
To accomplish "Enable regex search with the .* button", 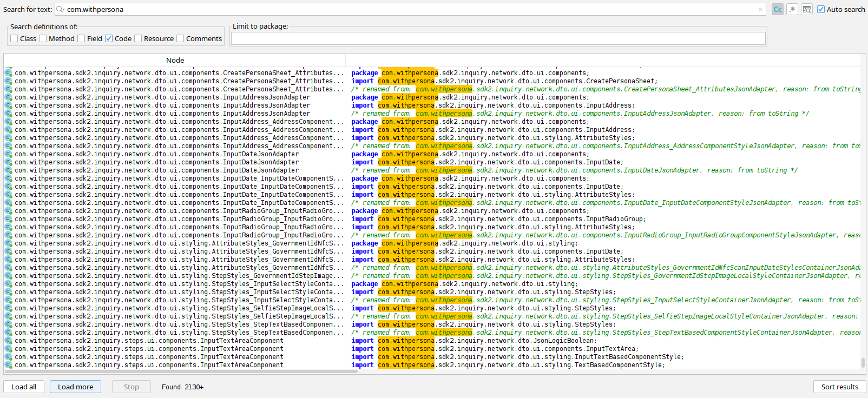I will (792, 9).
